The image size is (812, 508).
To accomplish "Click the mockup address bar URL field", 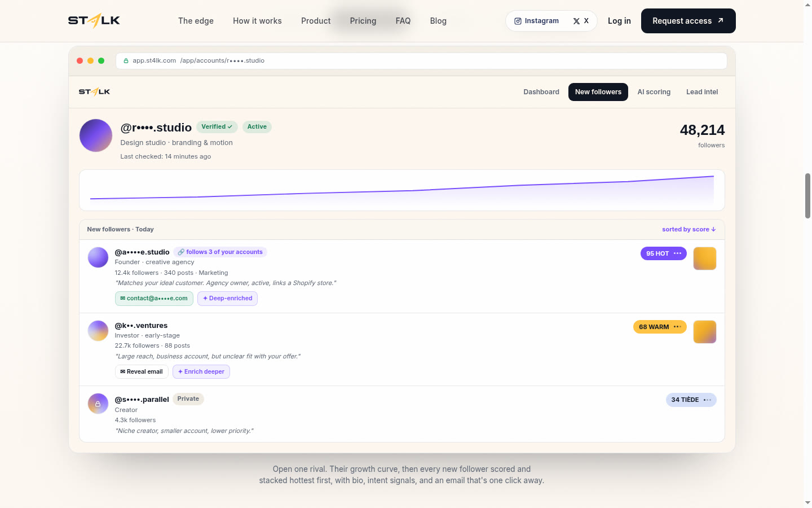I will pyautogui.click(x=421, y=61).
